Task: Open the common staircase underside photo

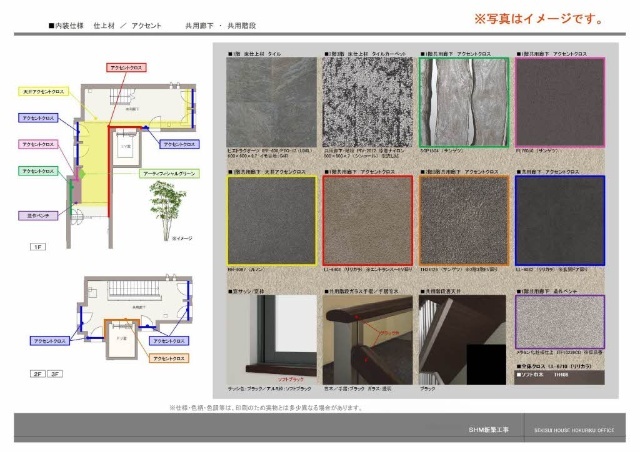Action: tap(462, 340)
